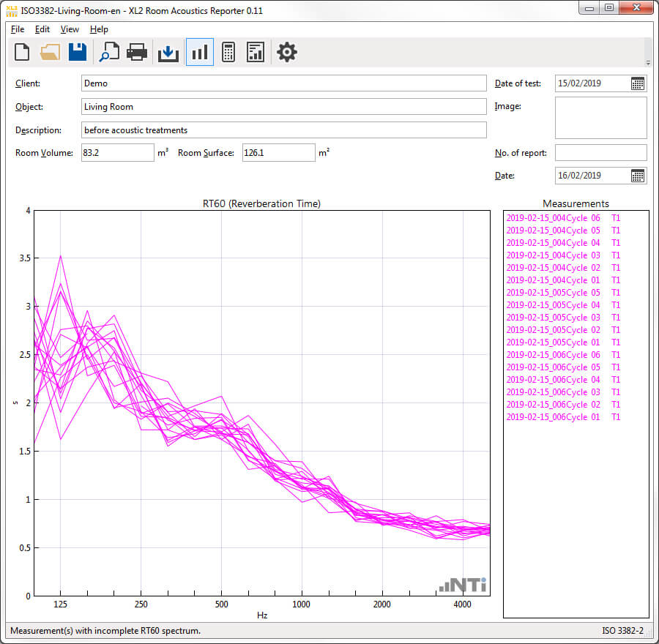This screenshot has height=644, width=659.
Task: Click the empty Image box
Action: [600, 118]
